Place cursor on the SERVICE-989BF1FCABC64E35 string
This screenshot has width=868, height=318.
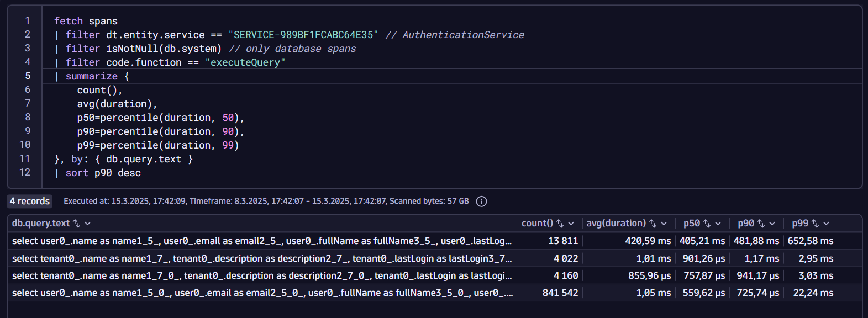(x=303, y=35)
